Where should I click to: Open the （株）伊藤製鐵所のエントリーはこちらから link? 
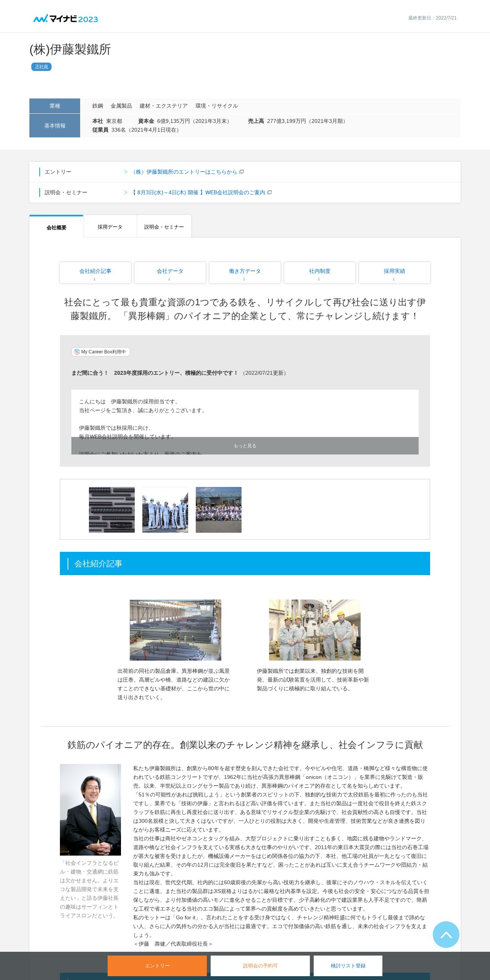pos(184,172)
